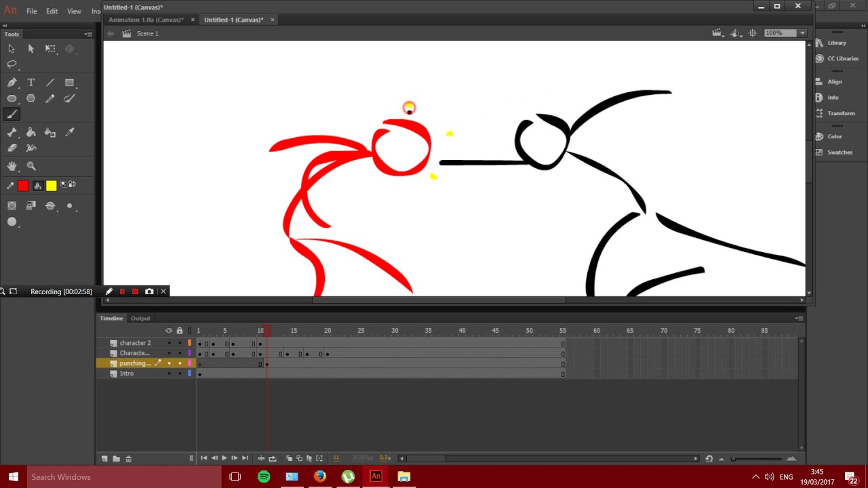Click the yellow fill color swatch

click(52, 186)
